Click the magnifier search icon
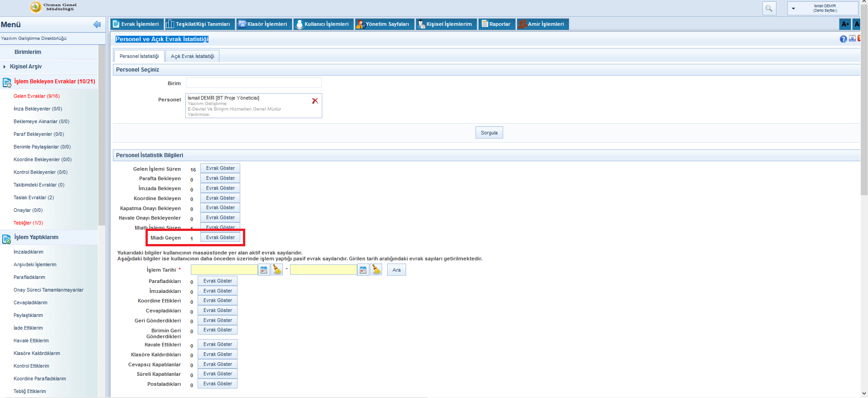This screenshot has width=868, height=398. [x=769, y=9]
